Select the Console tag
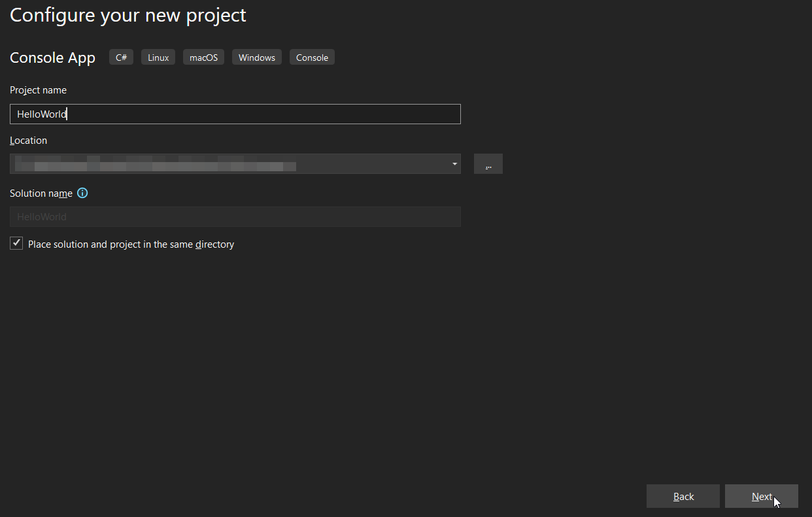 [312, 58]
